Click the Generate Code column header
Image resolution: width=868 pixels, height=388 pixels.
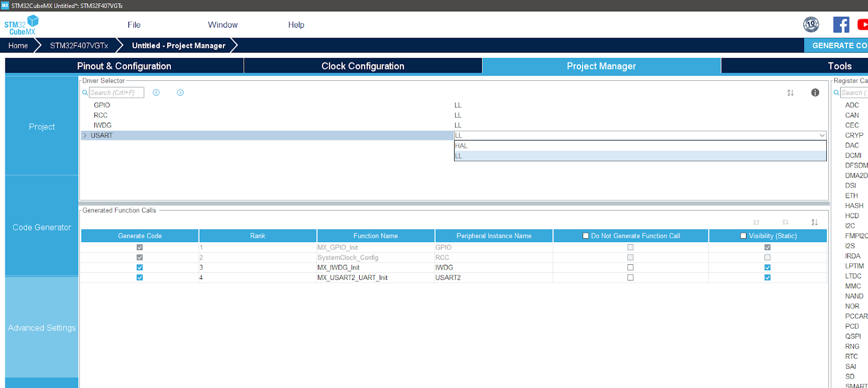pyautogui.click(x=139, y=236)
